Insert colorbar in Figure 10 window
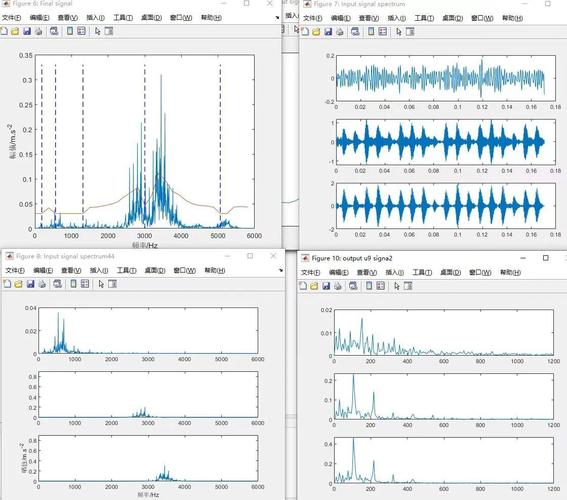The width and height of the screenshot is (567, 500). pyautogui.click(x=369, y=286)
